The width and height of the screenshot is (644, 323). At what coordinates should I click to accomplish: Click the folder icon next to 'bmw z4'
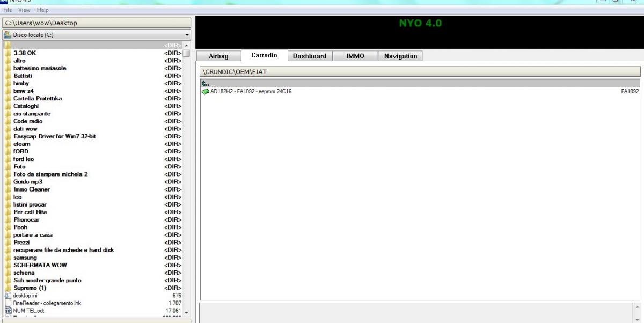coord(8,91)
